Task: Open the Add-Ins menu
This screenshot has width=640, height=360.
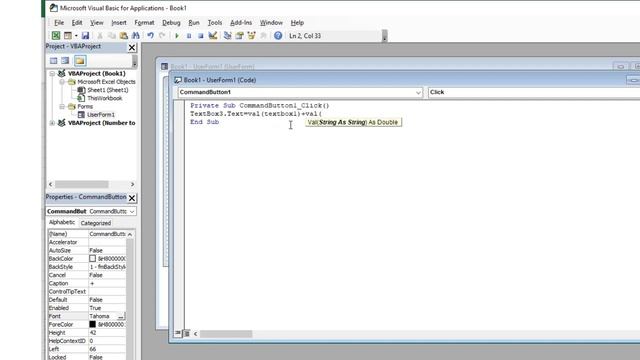Action: click(x=241, y=23)
